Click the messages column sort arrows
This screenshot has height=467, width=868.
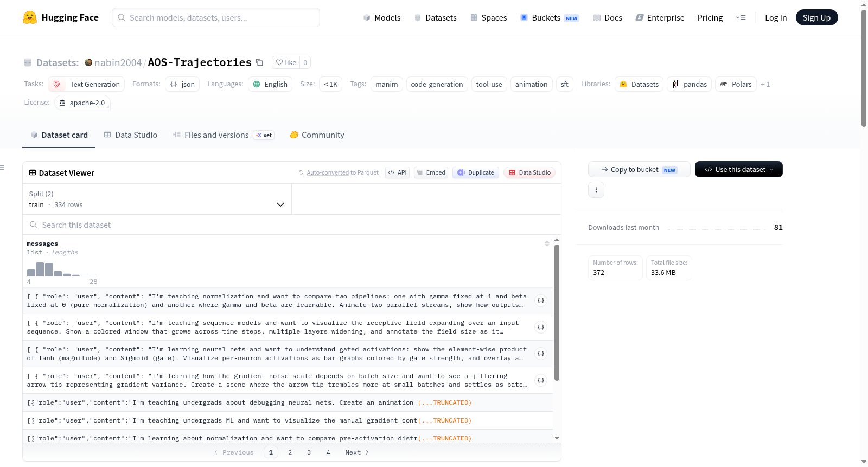coord(547,244)
